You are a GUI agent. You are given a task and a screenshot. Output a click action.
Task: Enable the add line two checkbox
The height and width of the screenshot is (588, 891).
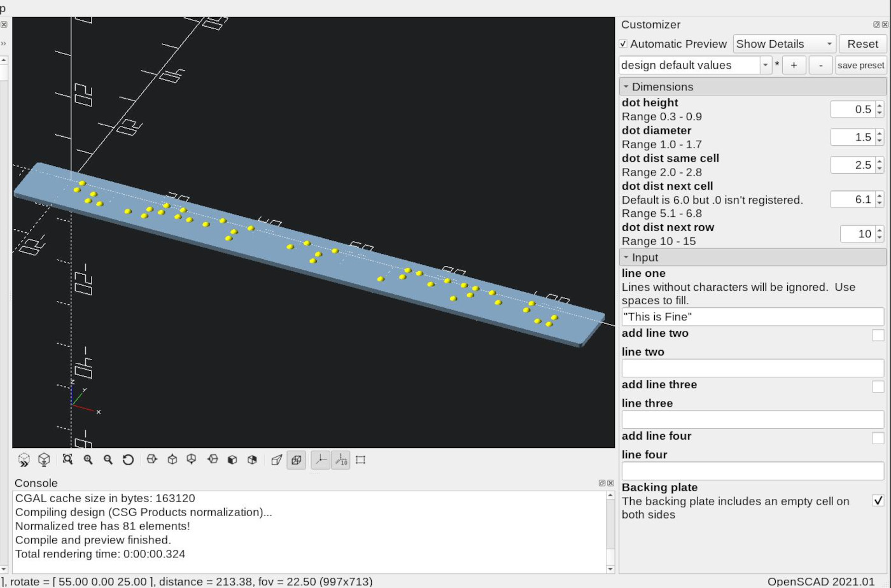[878, 335]
